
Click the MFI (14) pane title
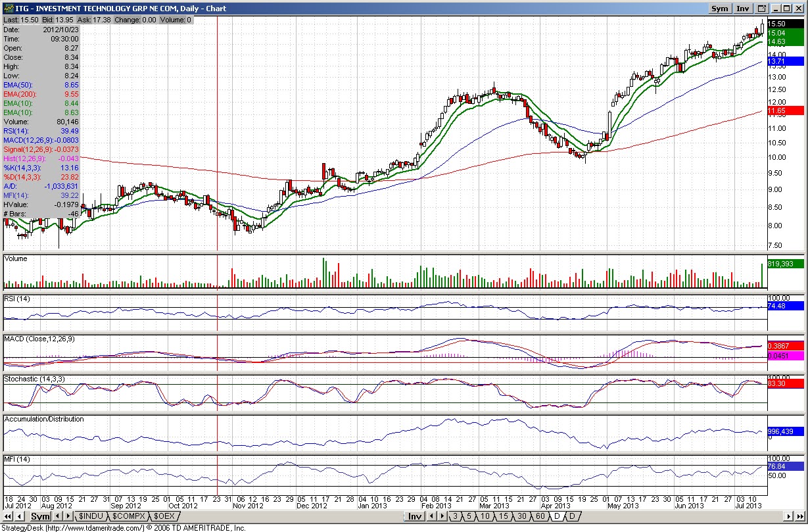click(x=17, y=458)
